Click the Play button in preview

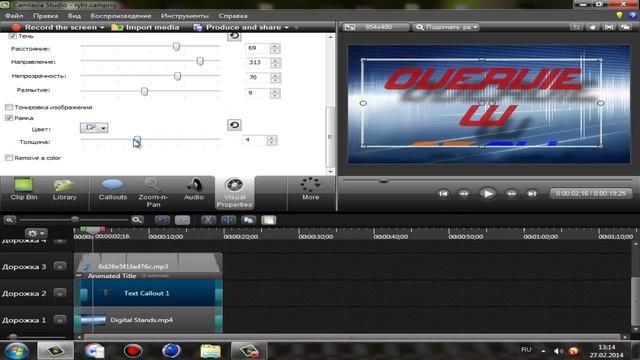click(x=487, y=193)
